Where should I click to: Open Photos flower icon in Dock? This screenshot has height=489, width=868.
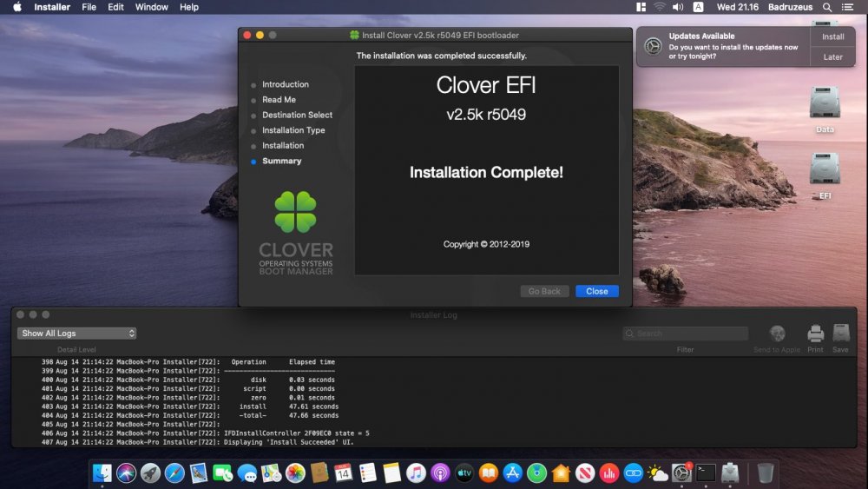pos(296,473)
